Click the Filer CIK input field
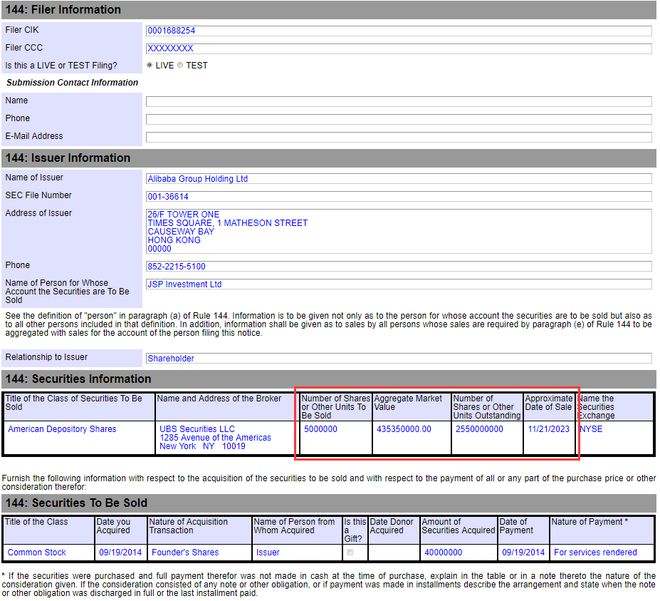Screen dimensions: 660x601 (x=398, y=31)
